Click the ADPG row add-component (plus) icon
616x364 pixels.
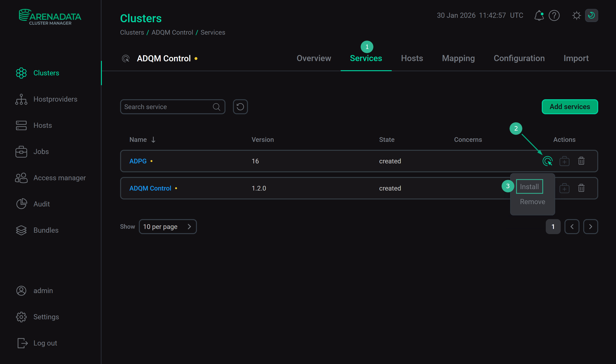[x=564, y=161]
